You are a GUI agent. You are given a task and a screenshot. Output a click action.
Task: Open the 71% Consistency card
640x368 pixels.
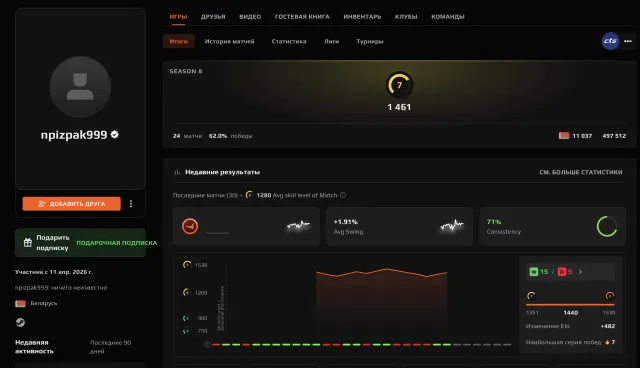(552, 226)
